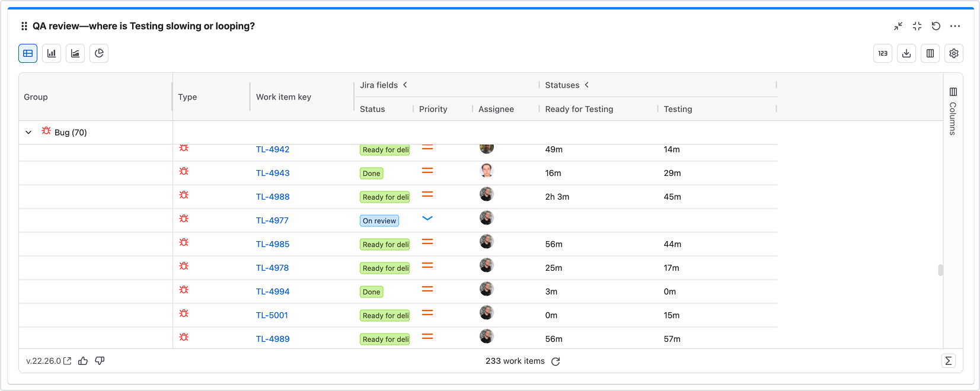Open work item TL-4985
The width and height of the screenshot is (980, 391).
point(273,244)
